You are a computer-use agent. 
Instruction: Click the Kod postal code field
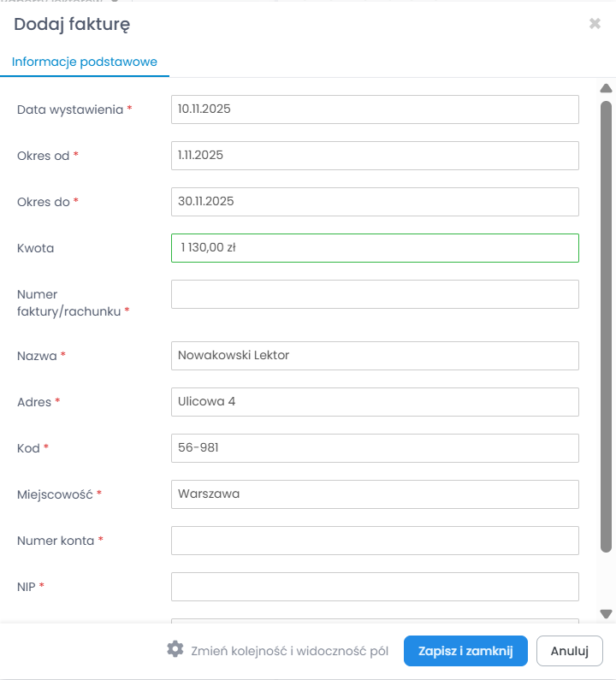click(375, 448)
